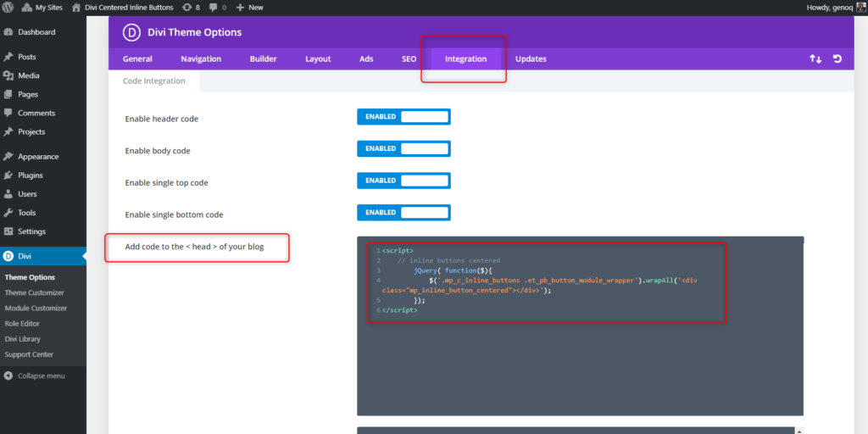Click the Posts pushpin icon

pos(8,57)
